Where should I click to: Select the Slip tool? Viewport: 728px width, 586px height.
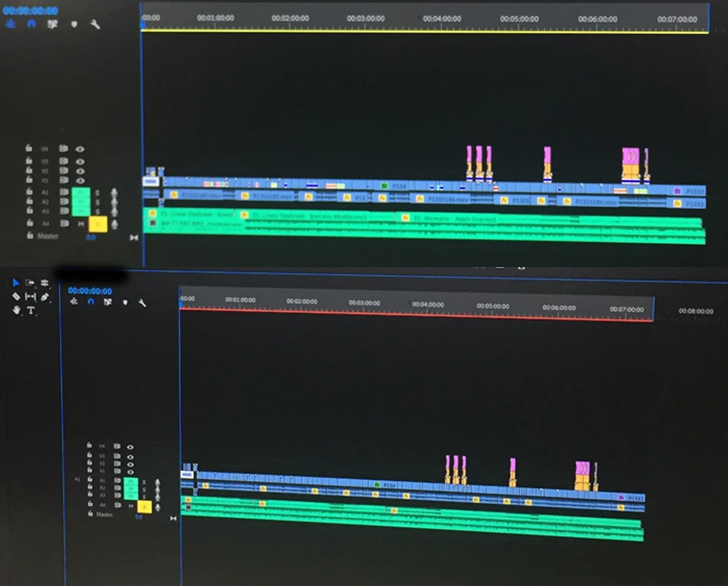pos(30,296)
